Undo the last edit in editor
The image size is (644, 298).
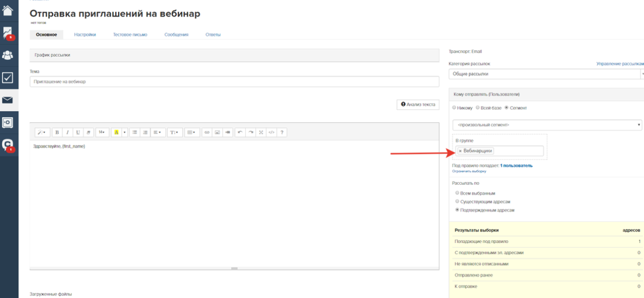(x=240, y=133)
